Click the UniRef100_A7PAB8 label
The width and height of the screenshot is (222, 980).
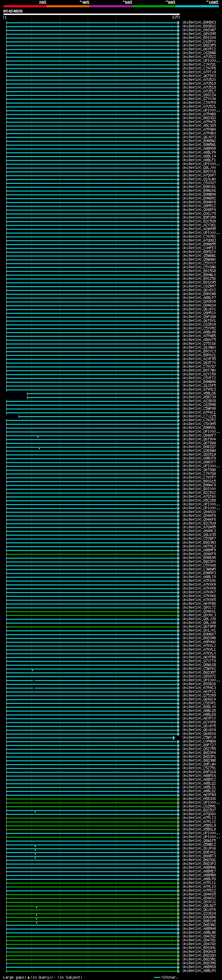pyautogui.click(x=199, y=114)
